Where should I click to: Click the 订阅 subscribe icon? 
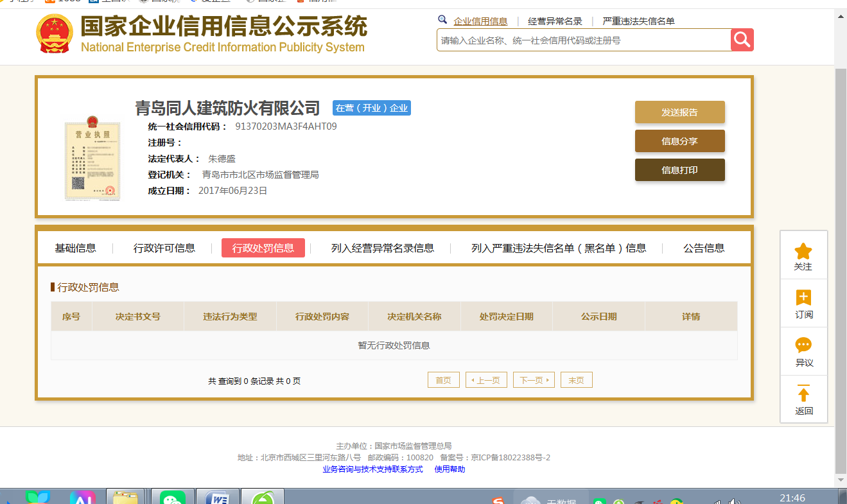point(803,298)
